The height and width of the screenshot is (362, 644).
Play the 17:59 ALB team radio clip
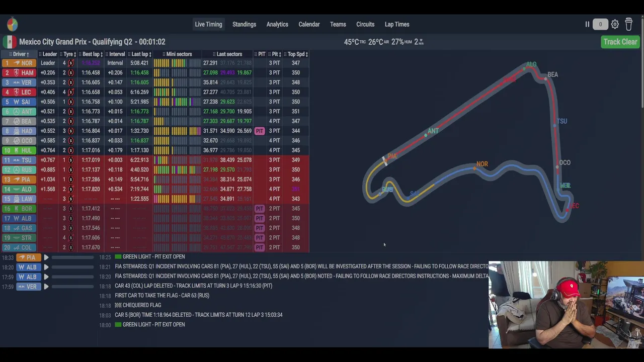tap(46, 277)
